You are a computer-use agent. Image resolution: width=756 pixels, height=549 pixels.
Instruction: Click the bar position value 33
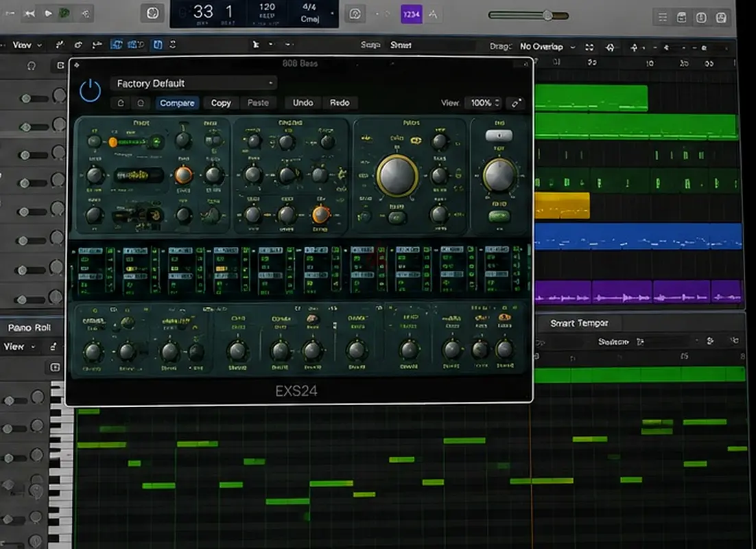tap(203, 12)
